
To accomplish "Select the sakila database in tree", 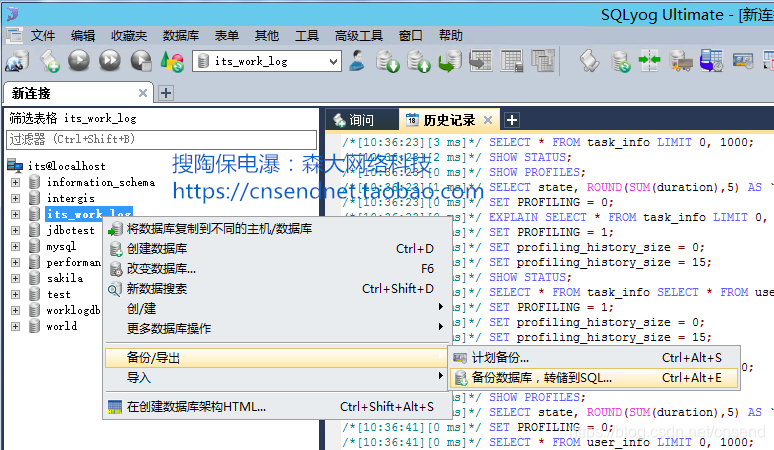I will (65, 278).
